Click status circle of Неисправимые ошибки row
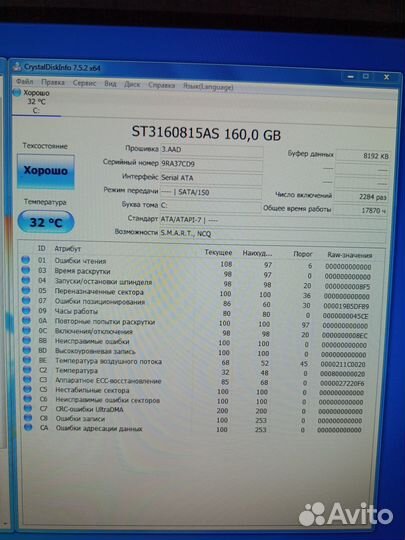The image size is (405, 540). pyautogui.click(x=27, y=340)
